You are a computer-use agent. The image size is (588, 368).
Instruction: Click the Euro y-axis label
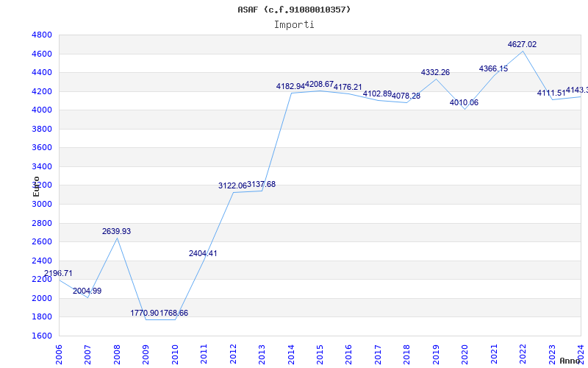click(x=36, y=186)
